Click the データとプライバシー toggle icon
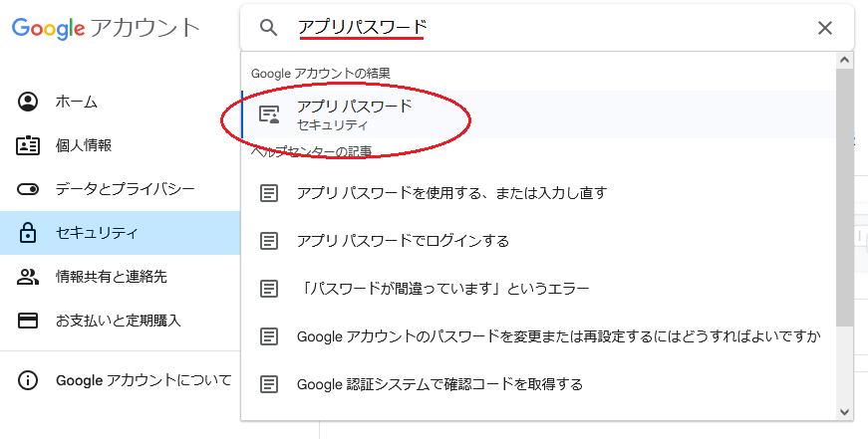This screenshot has height=439, width=868. tap(28, 189)
